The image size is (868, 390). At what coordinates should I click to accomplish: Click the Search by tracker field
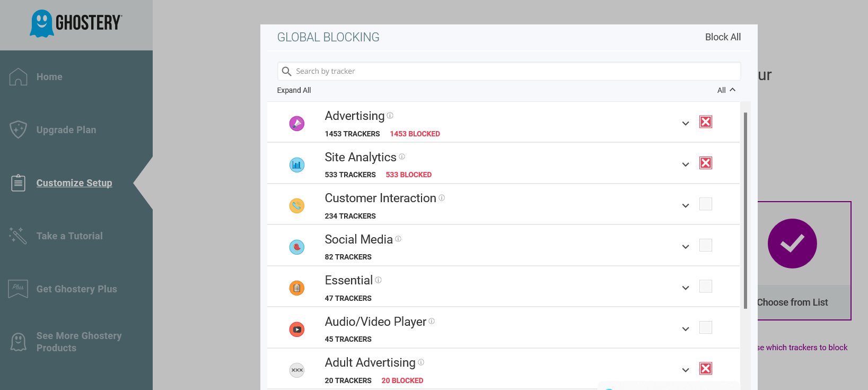tap(508, 71)
